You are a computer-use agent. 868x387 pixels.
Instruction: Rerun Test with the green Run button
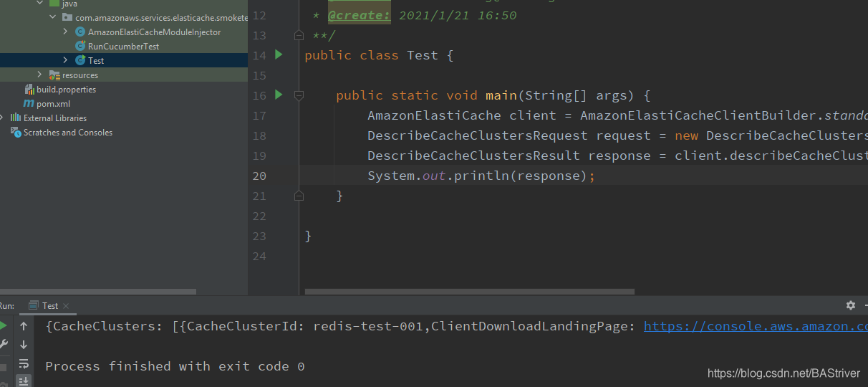pos(3,326)
